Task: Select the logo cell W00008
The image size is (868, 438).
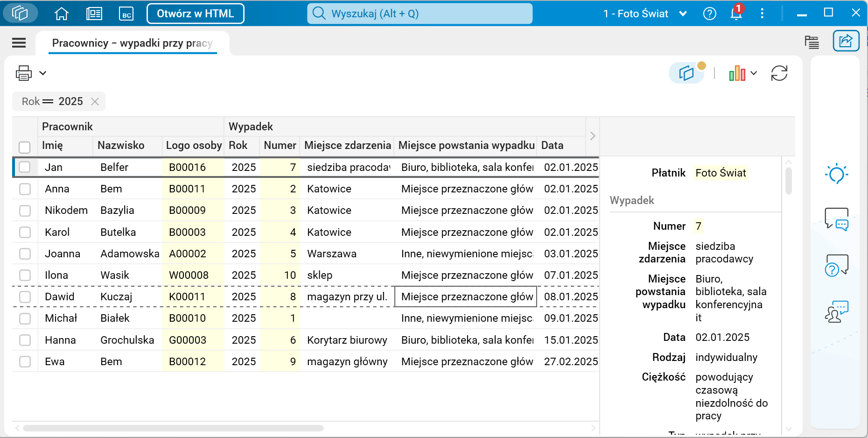Action: tap(193, 275)
